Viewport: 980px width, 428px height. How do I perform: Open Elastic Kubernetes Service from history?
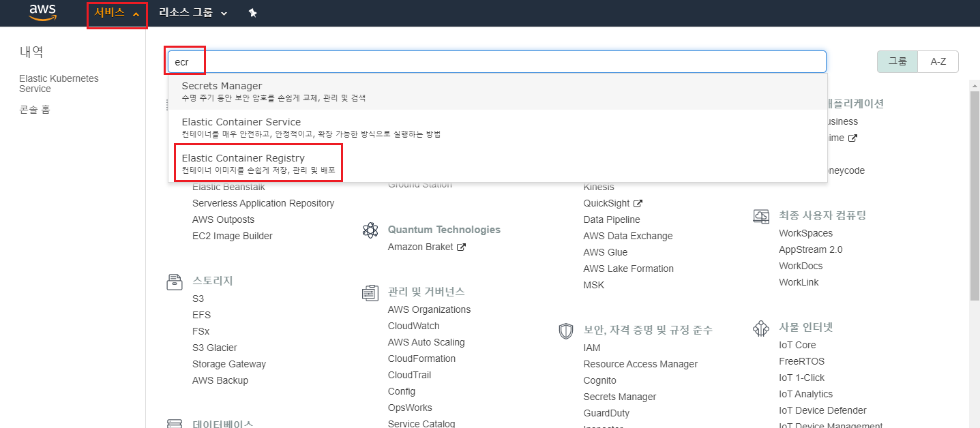(59, 84)
